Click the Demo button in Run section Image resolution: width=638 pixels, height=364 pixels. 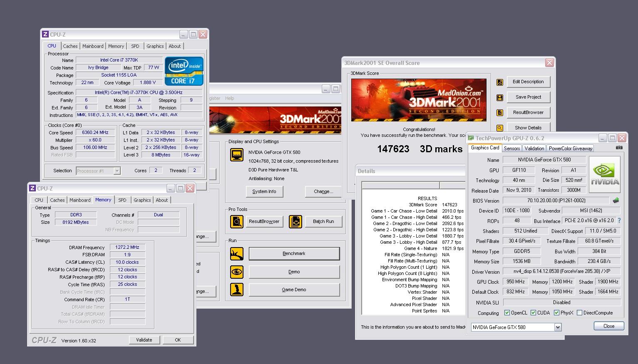pos(294,272)
